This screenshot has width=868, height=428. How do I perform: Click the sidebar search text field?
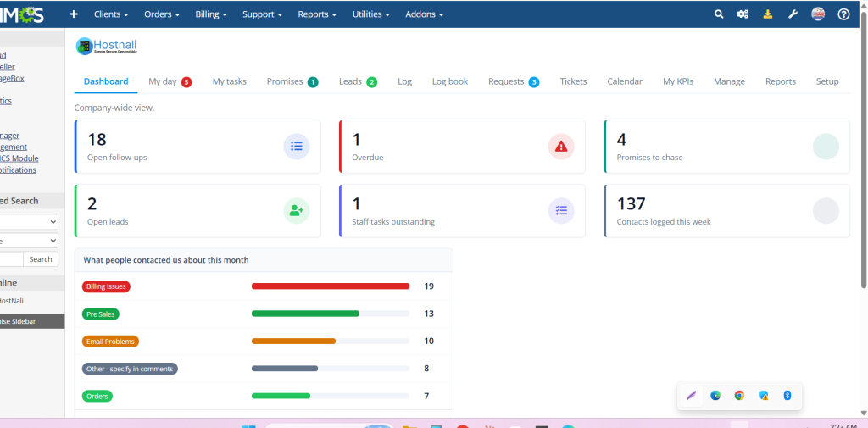[x=11, y=259]
